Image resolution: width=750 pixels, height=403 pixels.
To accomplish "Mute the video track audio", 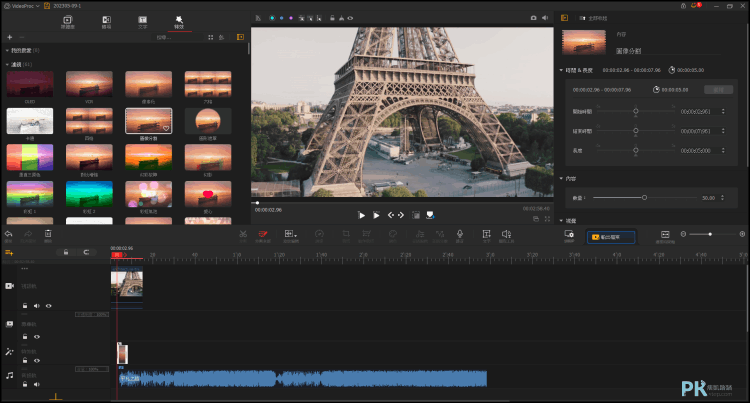I will pos(37,305).
